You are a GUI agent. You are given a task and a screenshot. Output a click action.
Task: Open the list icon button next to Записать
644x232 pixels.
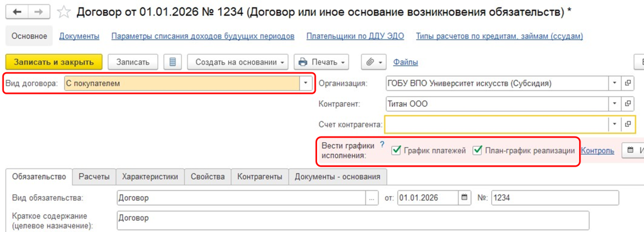tap(172, 62)
